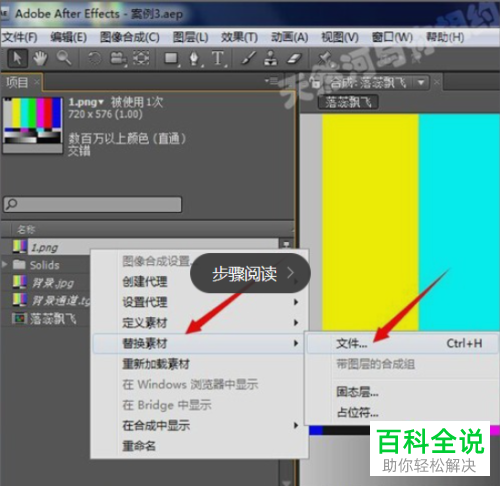Select the Clone Stamp tool
This screenshot has height=486, width=500.
[x=270, y=58]
